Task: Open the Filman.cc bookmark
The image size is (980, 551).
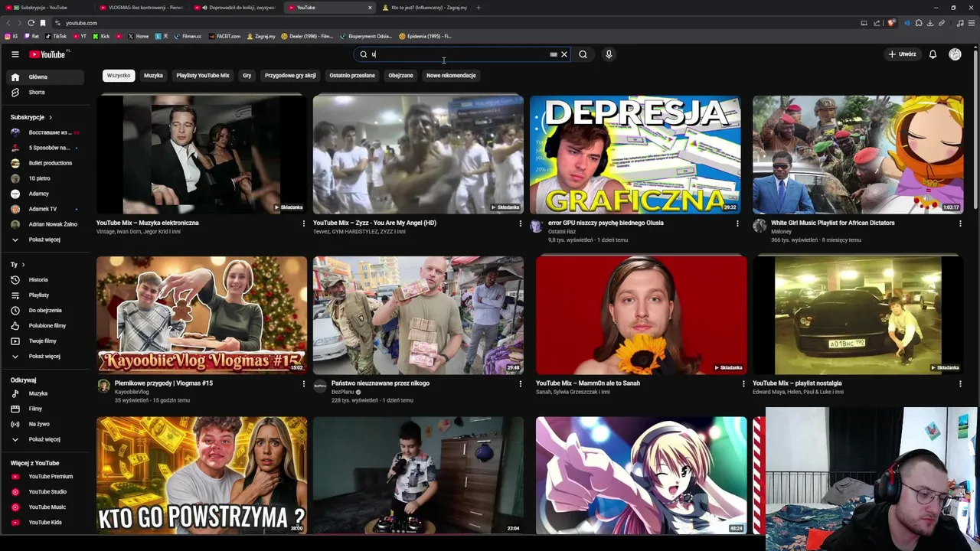Action: (188, 36)
